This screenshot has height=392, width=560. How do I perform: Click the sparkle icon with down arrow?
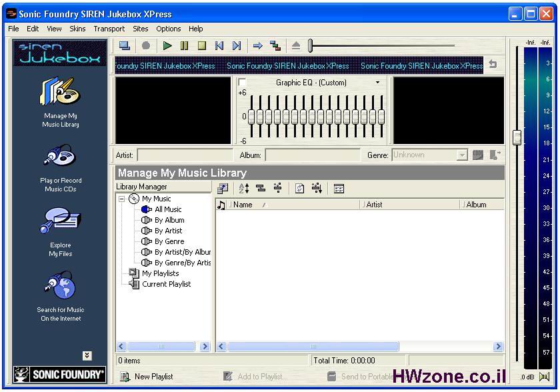coord(317,188)
